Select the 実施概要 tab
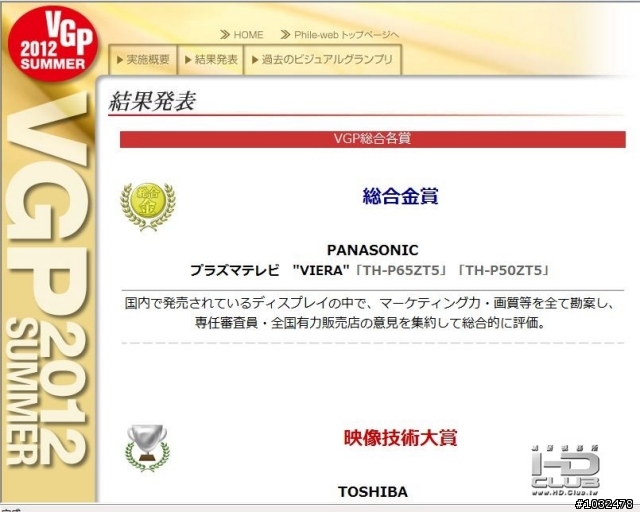640x512 pixels. pyautogui.click(x=143, y=60)
